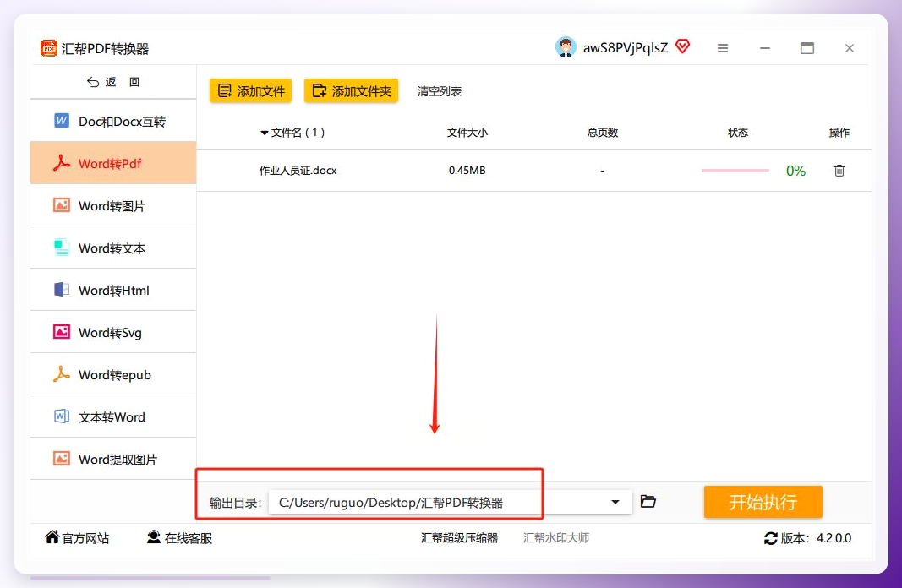Click the 状态 column header
Image resolution: width=902 pixels, height=588 pixels.
coord(737,133)
